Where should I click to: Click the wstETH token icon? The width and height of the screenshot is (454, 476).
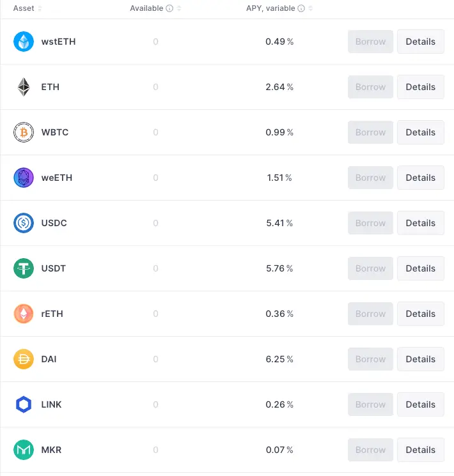(x=24, y=42)
